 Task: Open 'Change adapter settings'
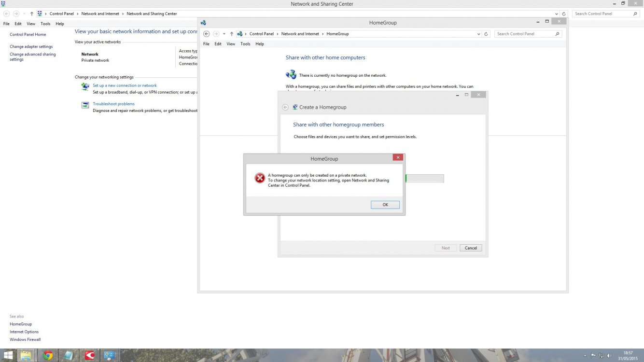(31, 47)
